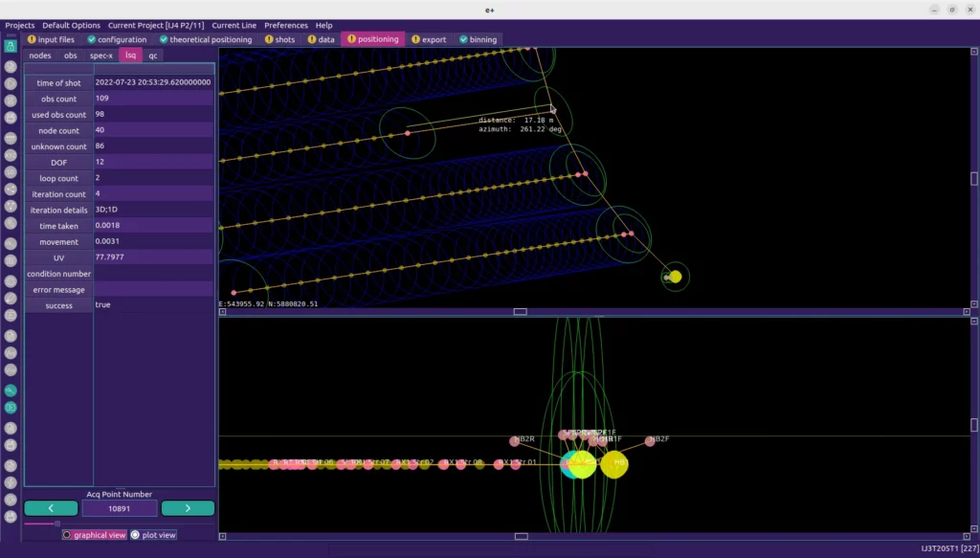Open the Preferences menu
Viewport: 980px width, 558px height.
click(x=286, y=26)
